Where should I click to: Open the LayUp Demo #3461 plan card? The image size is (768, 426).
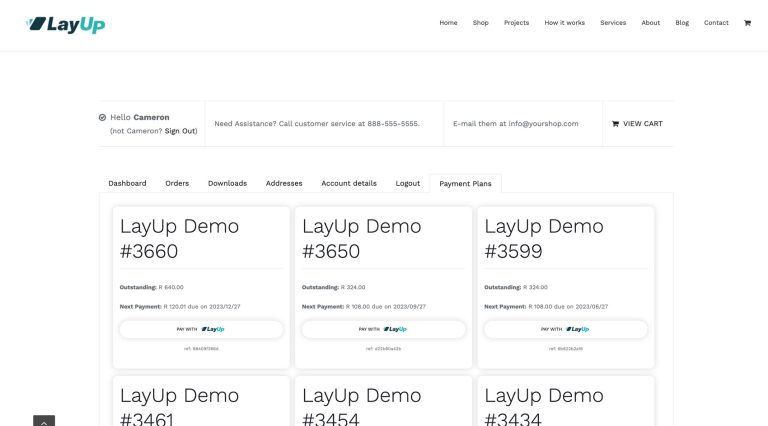click(201, 402)
